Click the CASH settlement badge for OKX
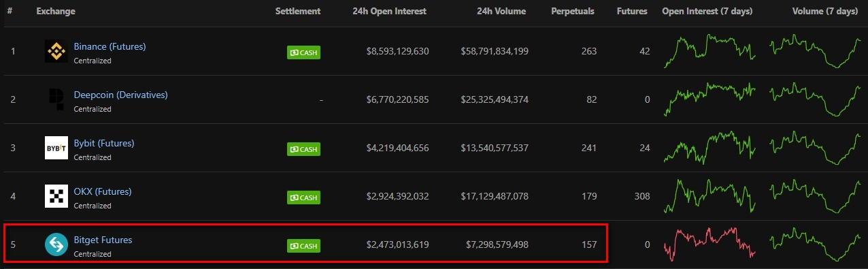Image resolution: width=868 pixels, height=269 pixels. 303,197
